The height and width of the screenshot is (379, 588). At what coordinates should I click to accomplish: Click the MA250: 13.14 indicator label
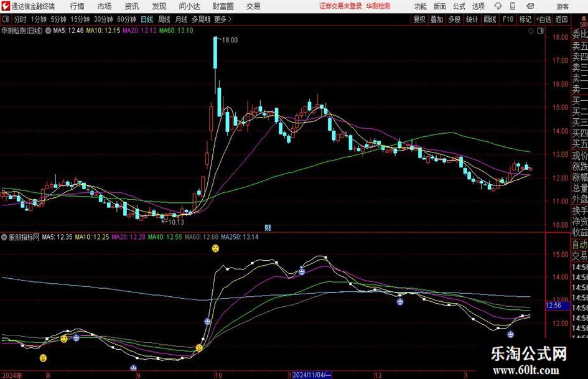pos(240,237)
